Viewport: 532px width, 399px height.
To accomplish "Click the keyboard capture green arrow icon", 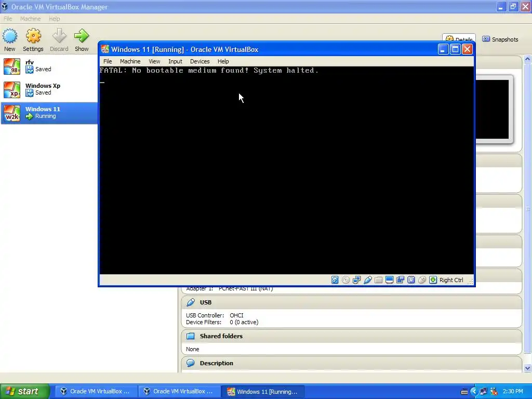I will 433,280.
